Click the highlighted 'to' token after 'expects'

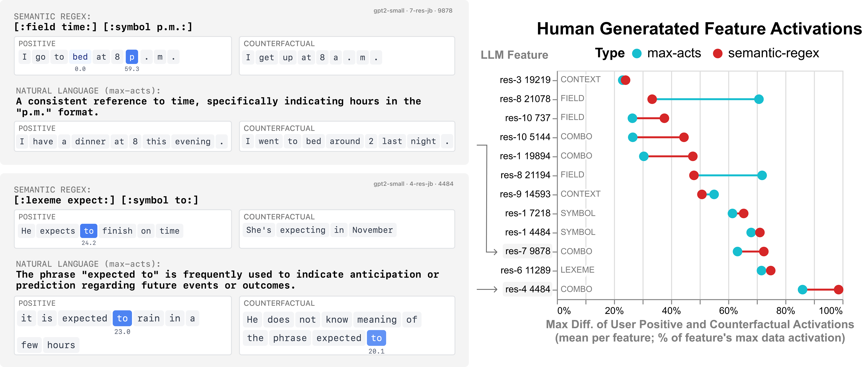click(x=89, y=231)
